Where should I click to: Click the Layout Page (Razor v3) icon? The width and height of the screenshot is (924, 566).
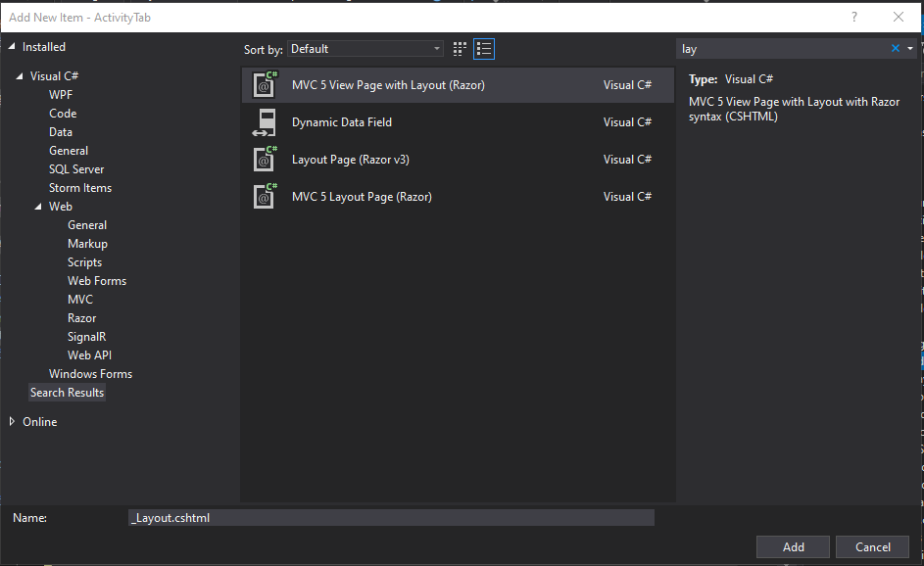tap(265, 160)
